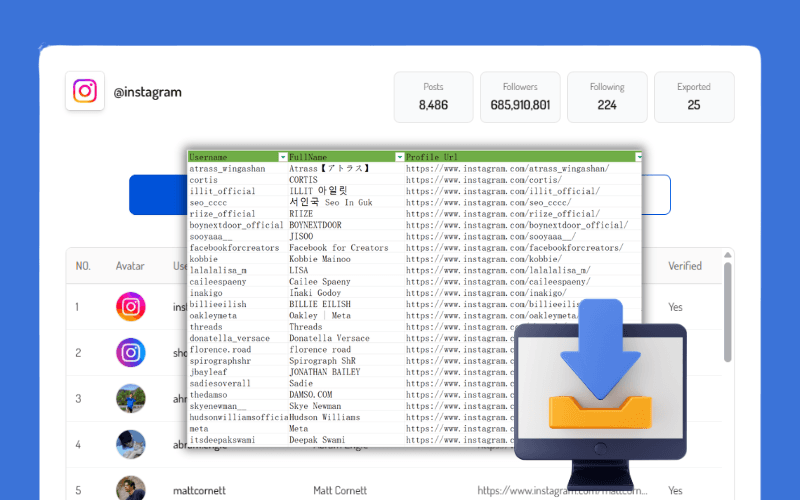This screenshot has width=800, height=500.
Task: Click the itsdeepakswami username cell
Action: [x=222, y=440]
